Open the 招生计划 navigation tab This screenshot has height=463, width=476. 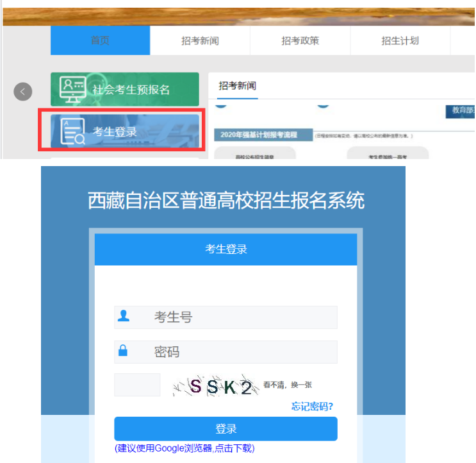[x=400, y=40]
